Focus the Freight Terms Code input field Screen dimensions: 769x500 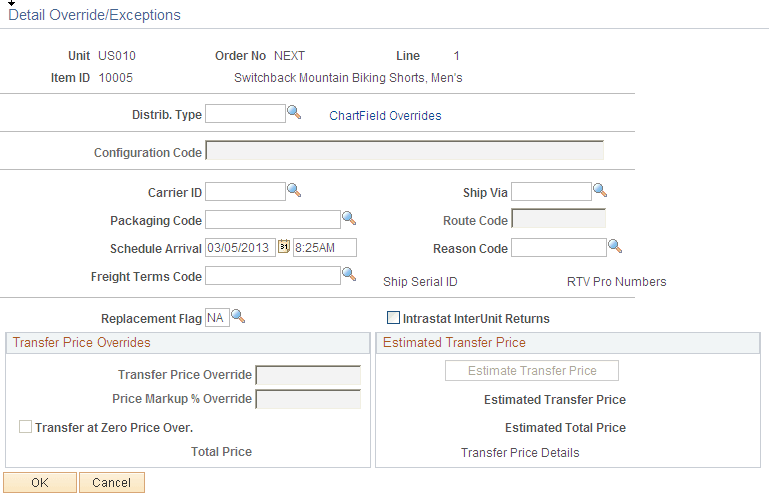(x=273, y=275)
